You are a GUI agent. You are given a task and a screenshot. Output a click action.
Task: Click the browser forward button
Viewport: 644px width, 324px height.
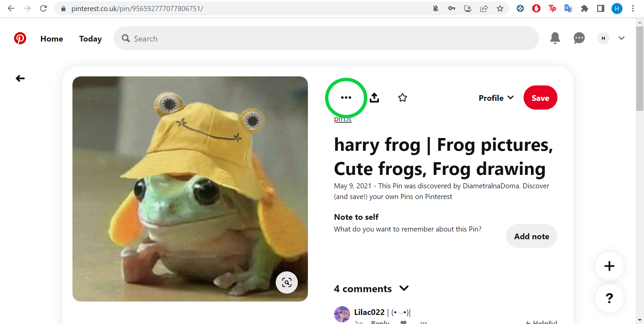pyautogui.click(x=27, y=8)
